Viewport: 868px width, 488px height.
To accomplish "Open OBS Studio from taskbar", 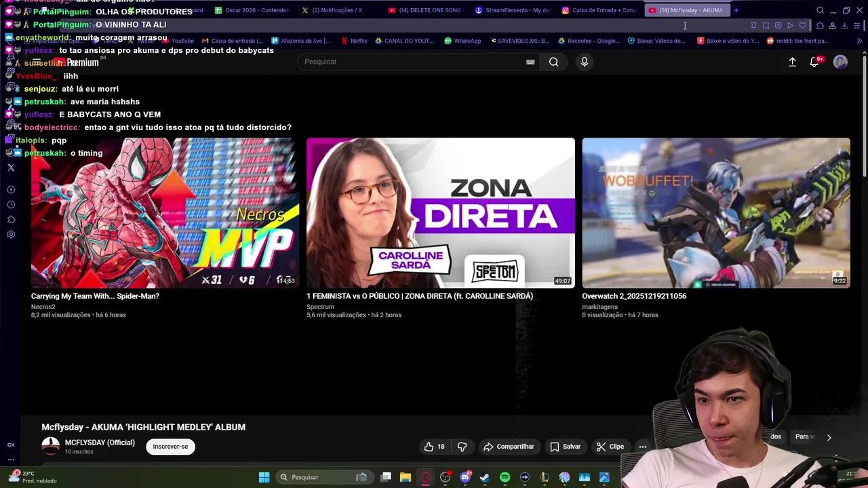I will click(x=446, y=477).
